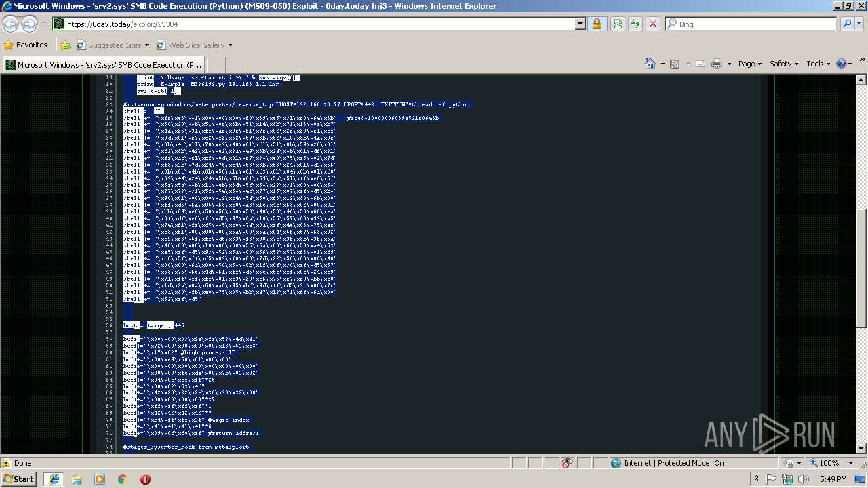
Task: Expand the address bar autocomplete dropdown
Action: click(x=580, y=24)
